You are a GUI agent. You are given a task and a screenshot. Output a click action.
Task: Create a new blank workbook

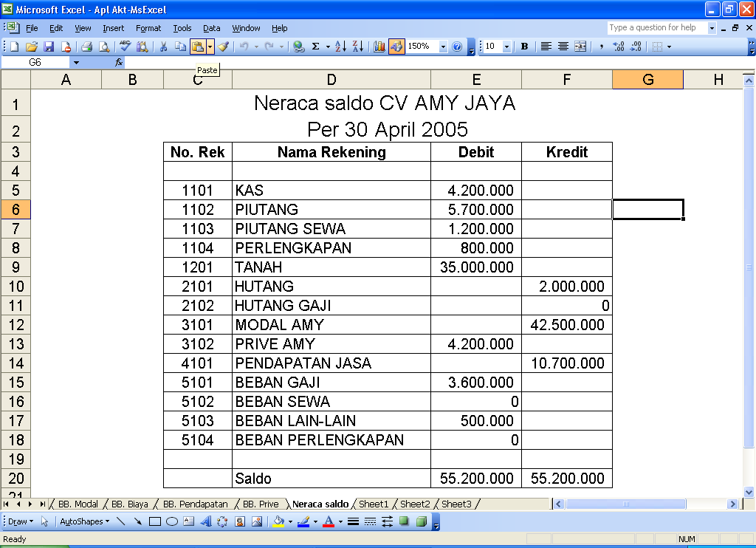coord(15,47)
